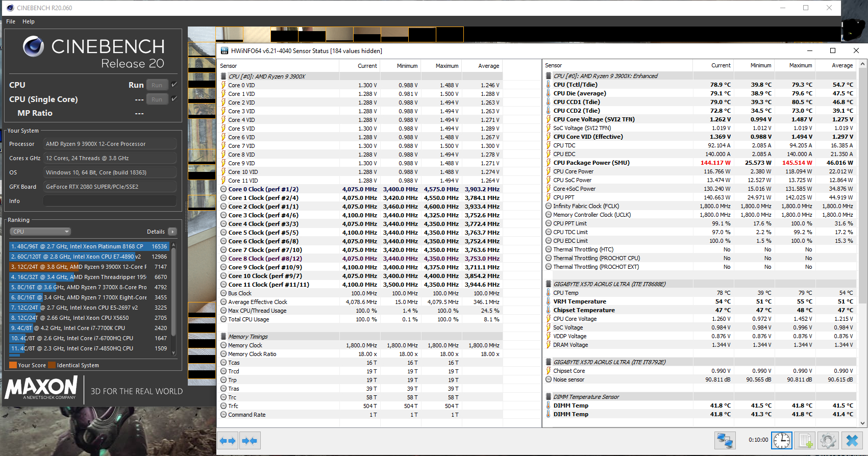Select the VRM Temperature thermometer icon
This screenshot has width=868, height=456.
549,301
